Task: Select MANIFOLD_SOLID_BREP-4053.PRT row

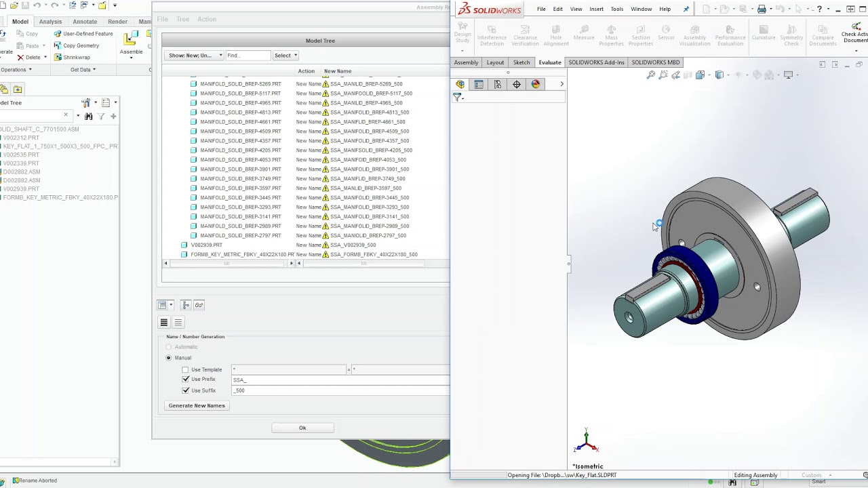Action: (304, 159)
